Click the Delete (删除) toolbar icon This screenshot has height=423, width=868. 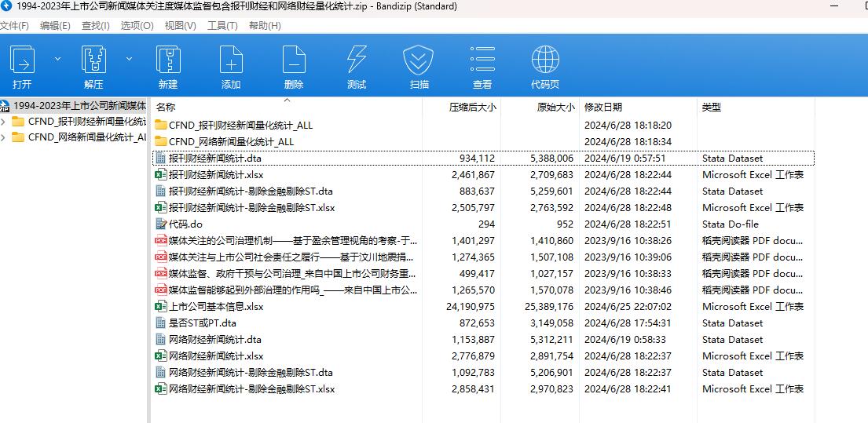click(x=294, y=60)
